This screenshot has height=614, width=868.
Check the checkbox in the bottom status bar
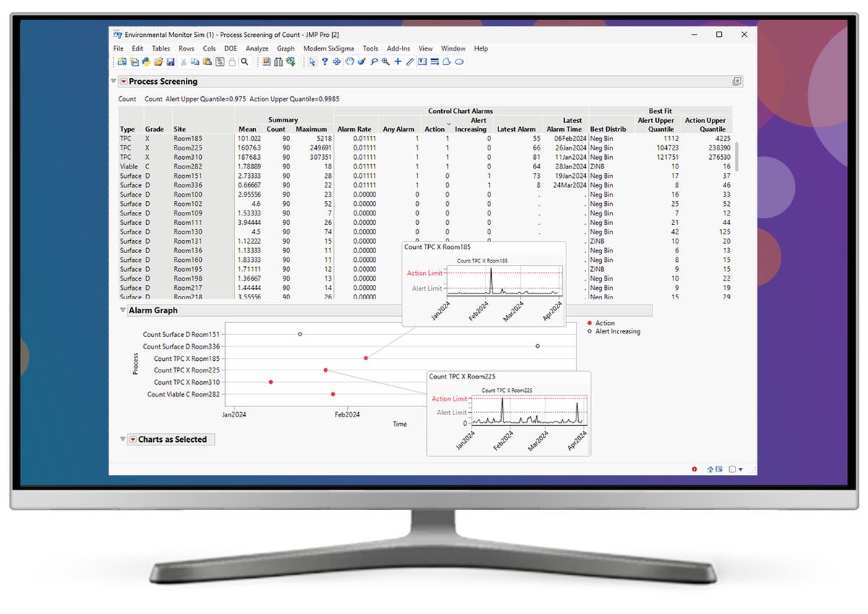[733, 469]
